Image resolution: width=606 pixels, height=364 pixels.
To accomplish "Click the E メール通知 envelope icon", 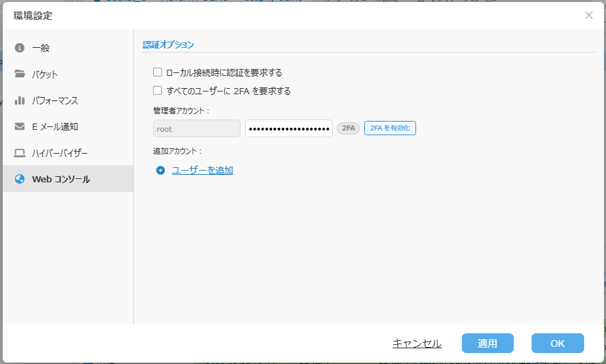I will tap(20, 126).
